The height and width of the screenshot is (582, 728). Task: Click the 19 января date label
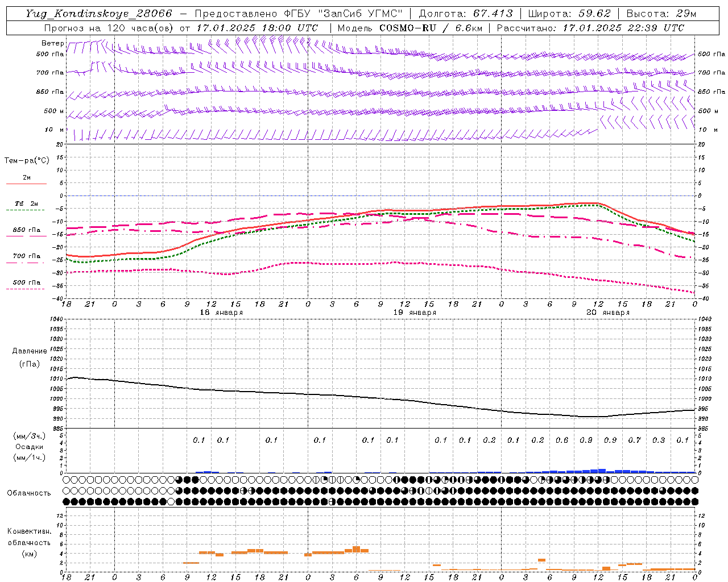pyautogui.click(x=415, y=312)
